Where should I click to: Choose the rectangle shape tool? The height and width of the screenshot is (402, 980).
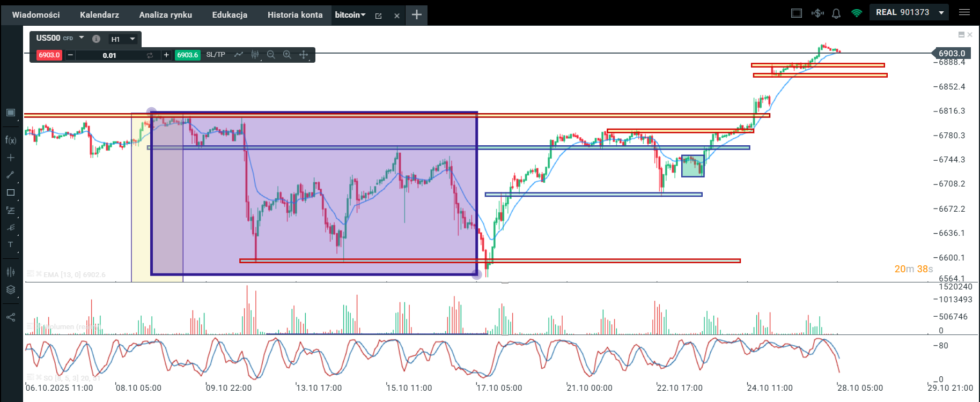[11, 192]
